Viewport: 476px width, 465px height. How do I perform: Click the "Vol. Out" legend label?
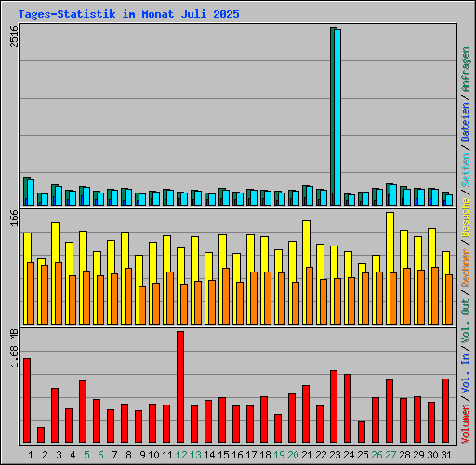(x=466, y=322)
